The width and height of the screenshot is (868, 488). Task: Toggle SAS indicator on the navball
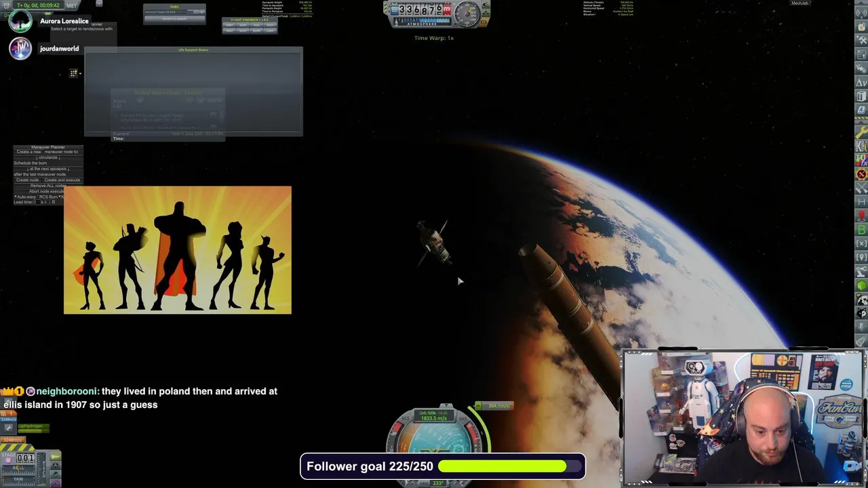[463, 418]
